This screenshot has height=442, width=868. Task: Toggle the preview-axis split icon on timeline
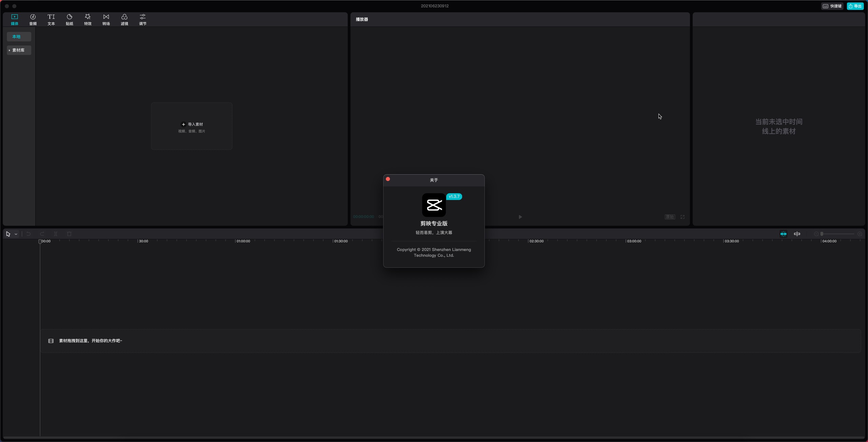[x=797, y=234]
